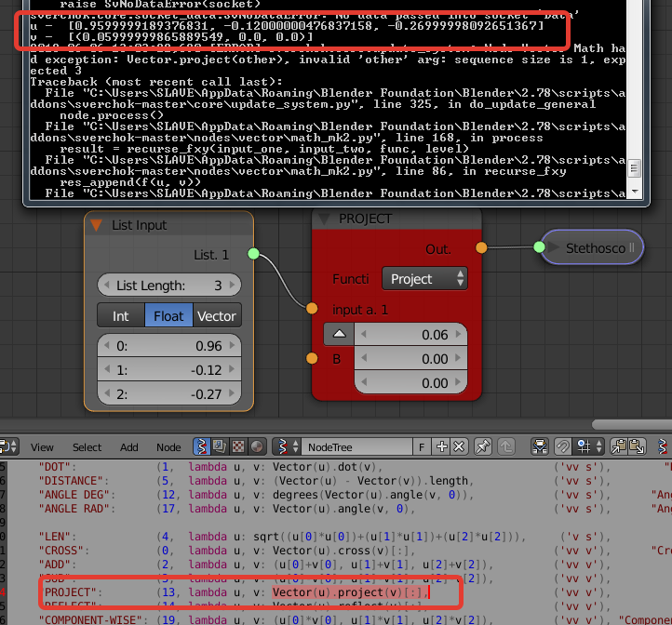Click the Sverchok icon at toolbar's right end
The width and height of the screenshot is (672, 625).
click(663, 446)
